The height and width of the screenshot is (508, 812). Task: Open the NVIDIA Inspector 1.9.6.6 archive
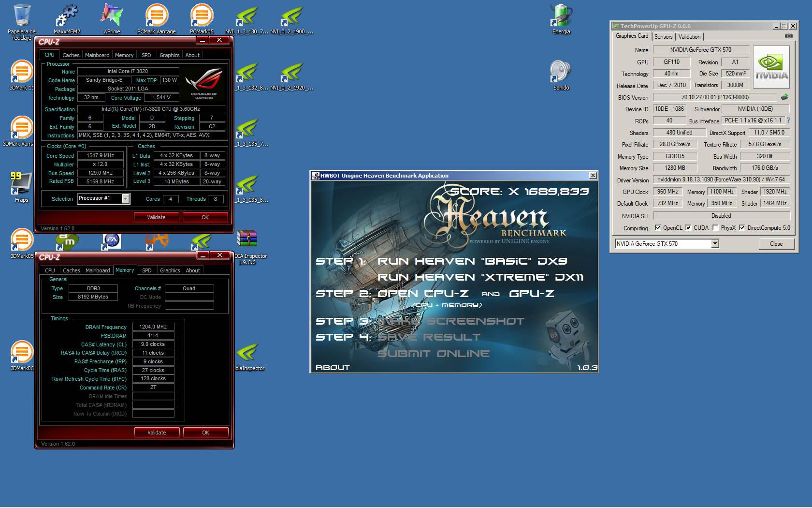247,247
